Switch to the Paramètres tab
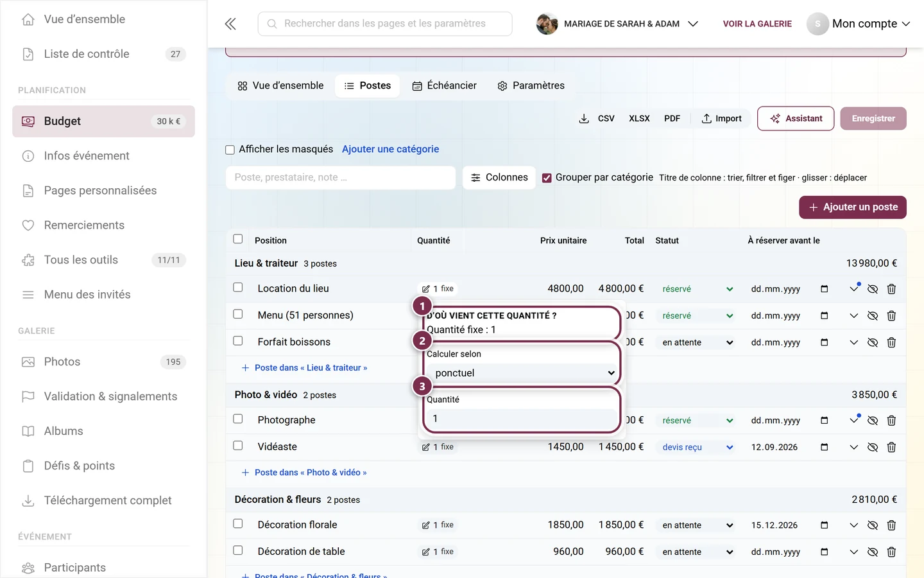 531,86
